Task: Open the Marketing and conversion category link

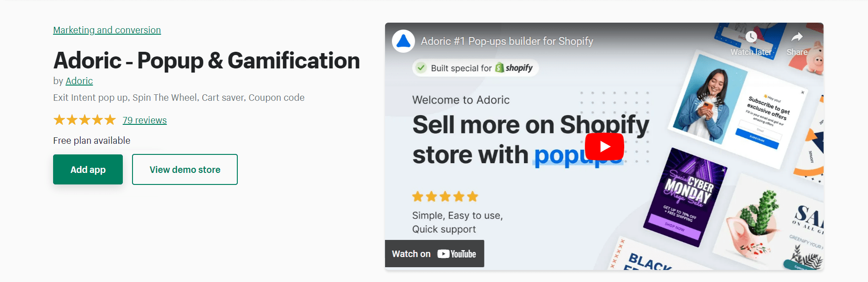Action: tap(107, 30)
